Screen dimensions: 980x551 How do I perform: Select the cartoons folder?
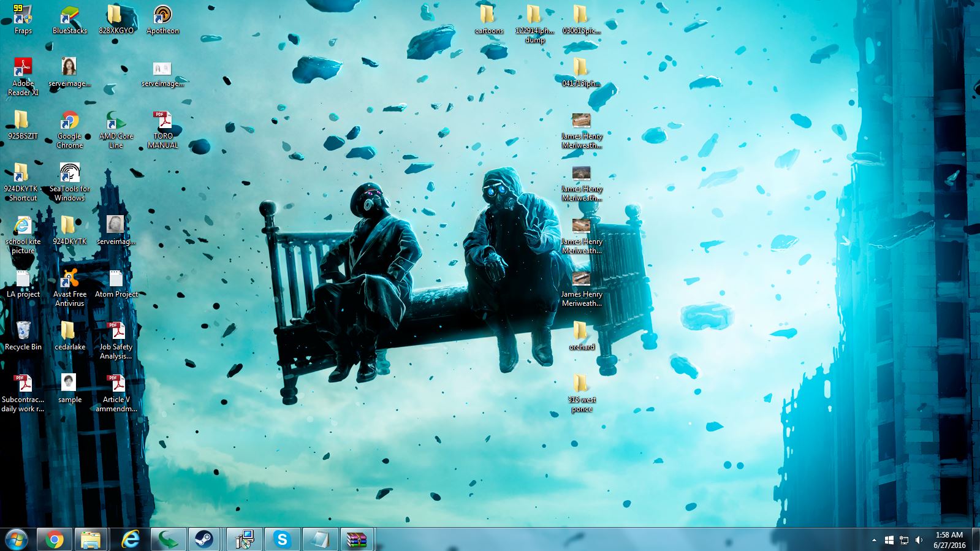click(488, 20)
